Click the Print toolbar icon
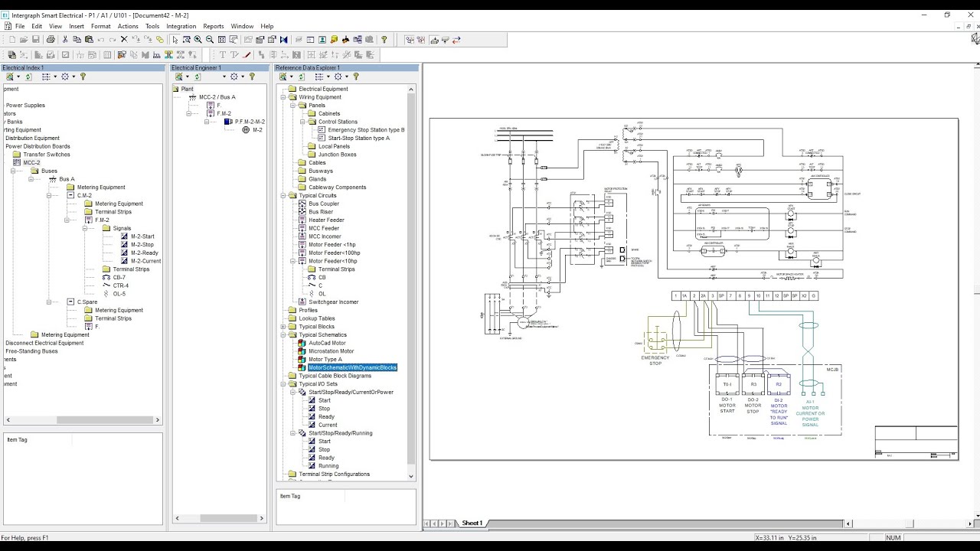This screenshot has width=980, height=551. [x=51, y=39]
